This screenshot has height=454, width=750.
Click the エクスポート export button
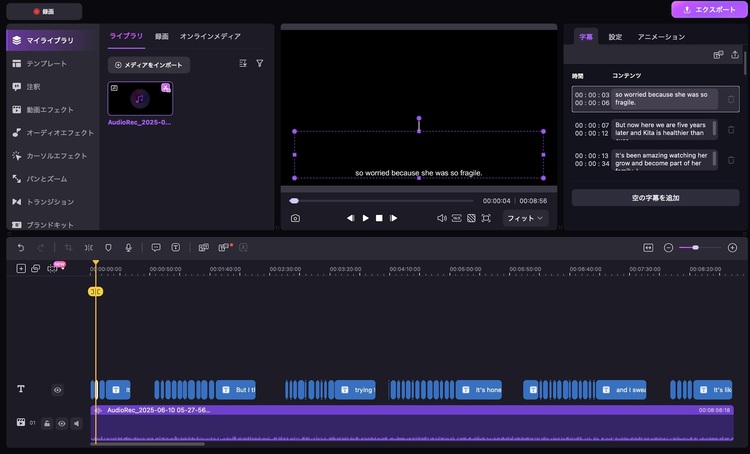(x=709, y=10)
